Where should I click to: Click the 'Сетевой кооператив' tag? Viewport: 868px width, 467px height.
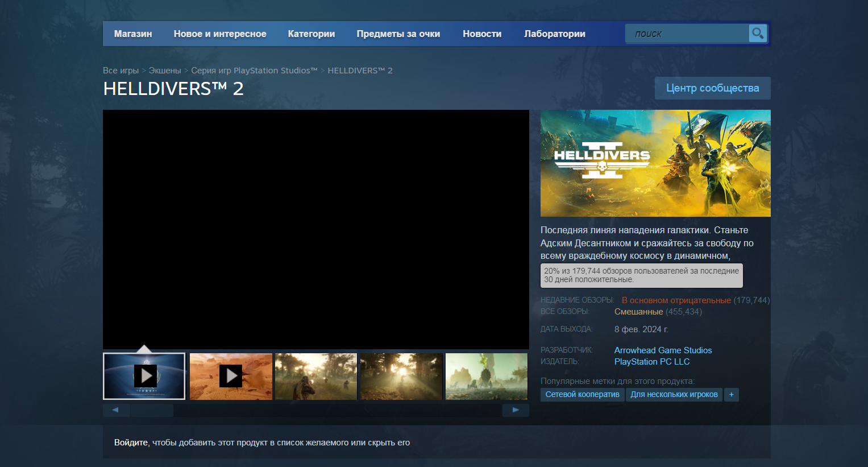[582, 394]
